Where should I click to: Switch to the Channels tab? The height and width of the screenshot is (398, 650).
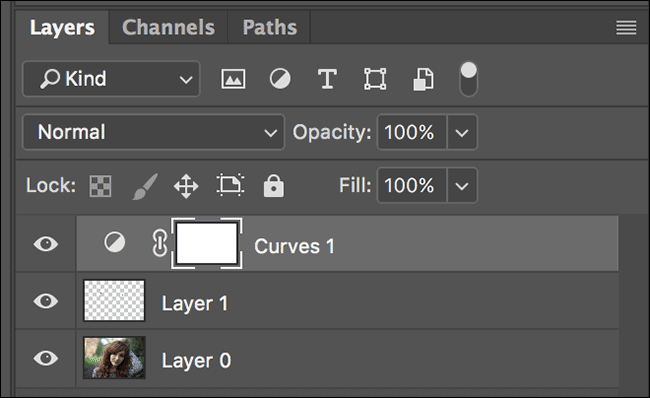[x=168, y=28]
